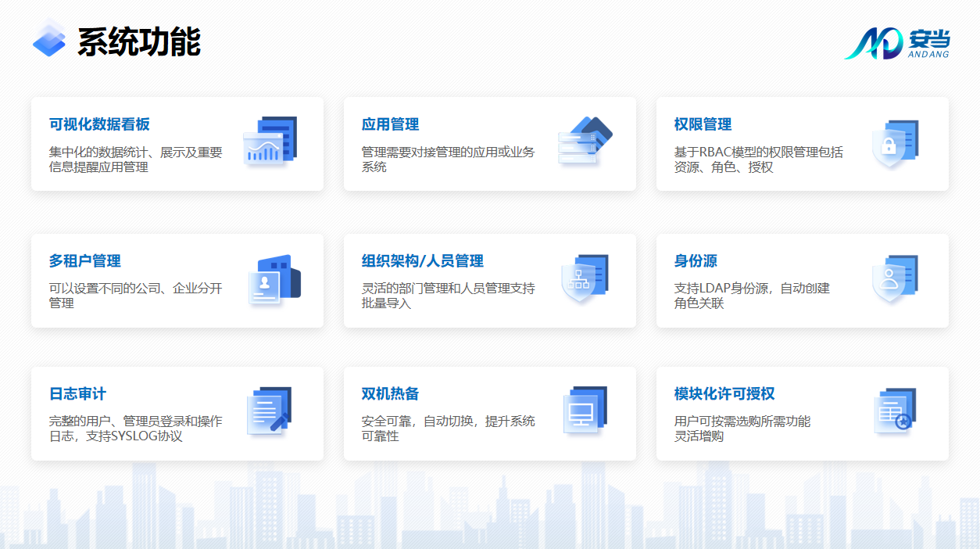Open the 可视化数据看板 heading
Image resolution: width=980 pixels, height=549 pixels.
(99, 124)
